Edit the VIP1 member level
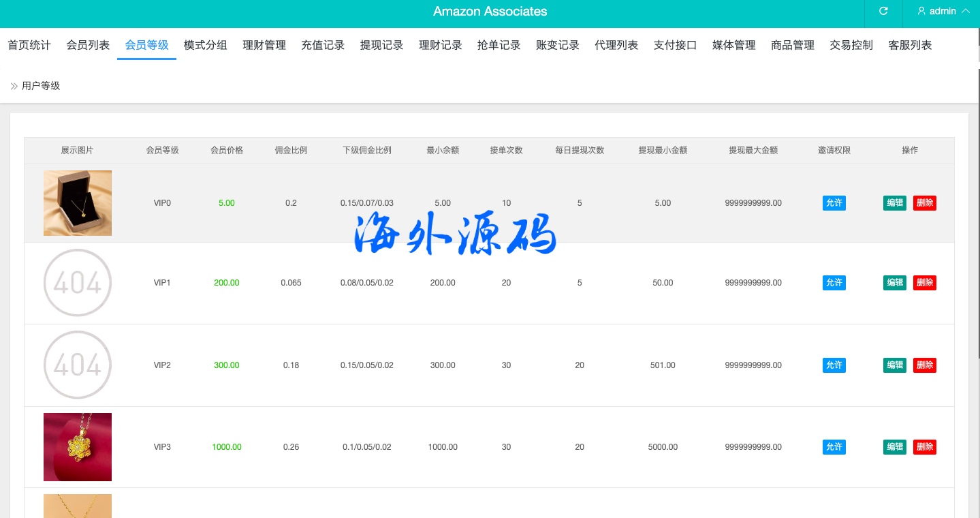The width and height of the screenshot is (980, 518). tap(894, 283)
